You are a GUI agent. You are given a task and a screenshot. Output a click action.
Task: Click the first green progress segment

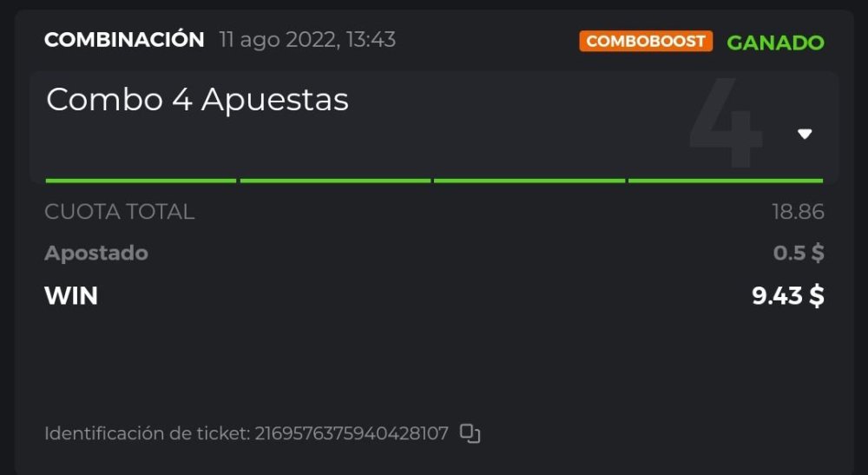tap(141, 181)
